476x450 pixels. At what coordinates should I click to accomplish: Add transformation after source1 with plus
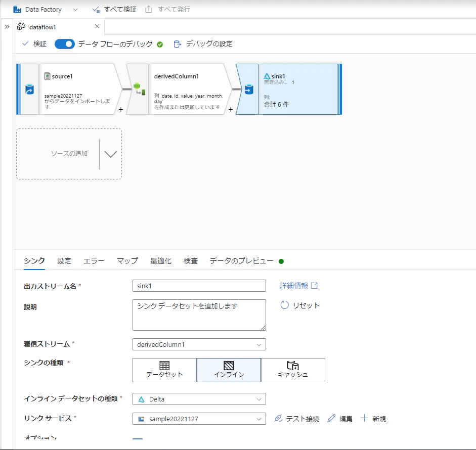pyautogui.click(x=121, y=110)
